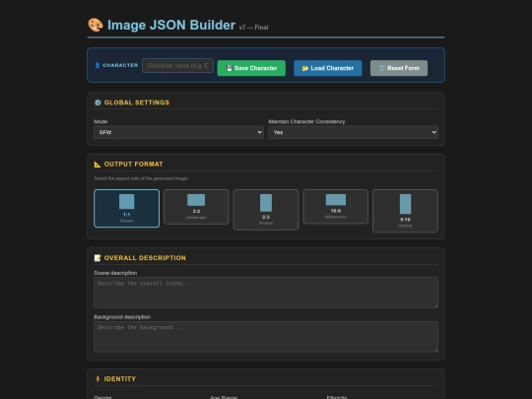Click the Character person icon
The height and width of the screenshot is (399, 532).
click(98, 65)
